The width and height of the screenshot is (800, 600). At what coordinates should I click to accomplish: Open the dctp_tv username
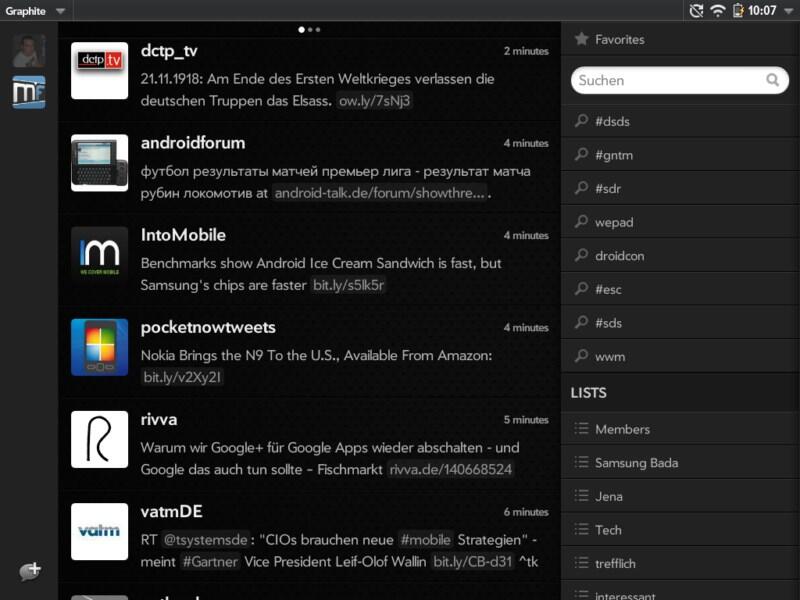pos(169,51)
